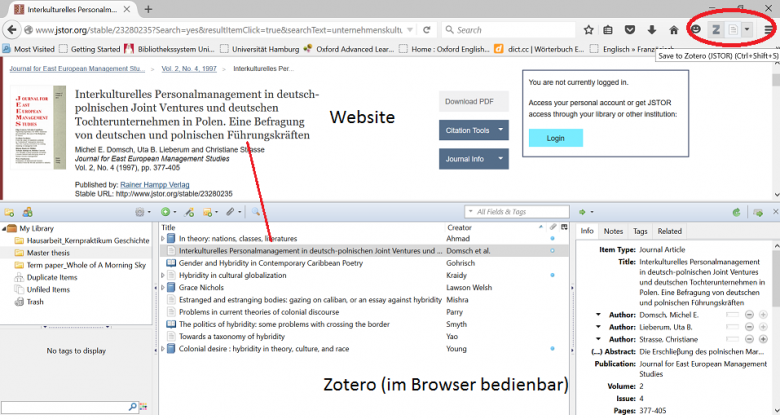Click Download PDF button
The height and width of the screenshot is (419, 780).
(474, 102)
